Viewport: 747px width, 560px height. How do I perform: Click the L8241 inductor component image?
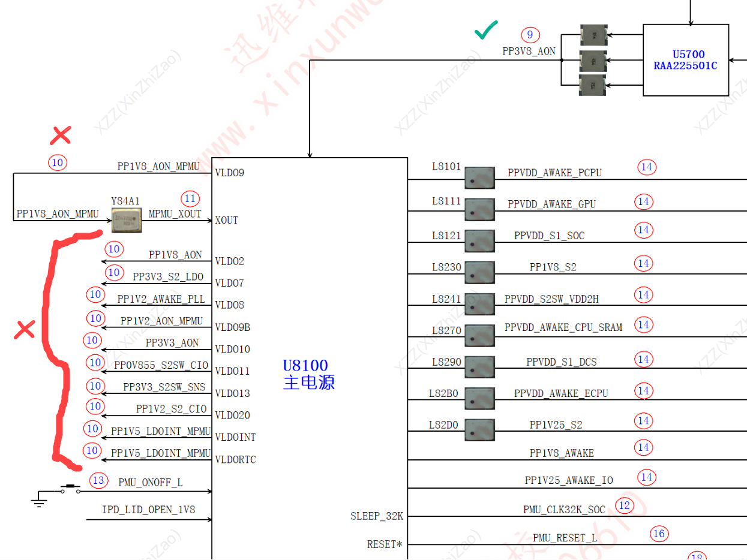click(x=479, y=304)
